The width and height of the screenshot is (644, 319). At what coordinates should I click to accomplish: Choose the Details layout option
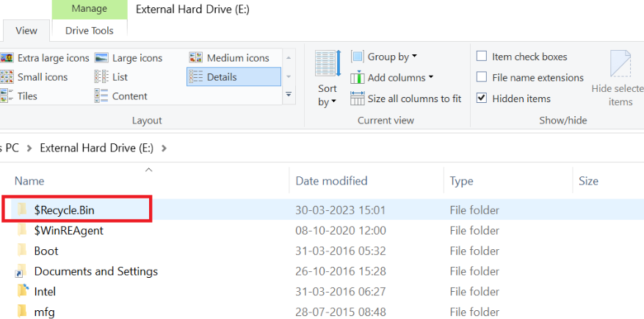[x=234, y=77]
